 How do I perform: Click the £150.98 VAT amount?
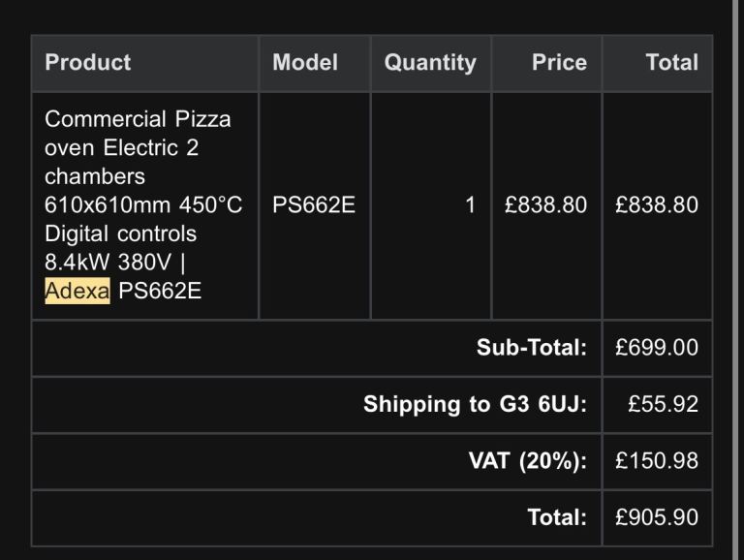tap(657, 461)
